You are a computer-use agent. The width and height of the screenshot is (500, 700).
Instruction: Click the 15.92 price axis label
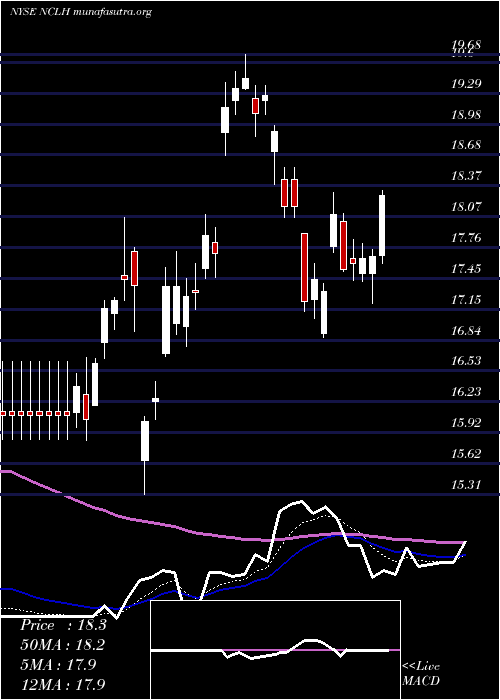[x=466, y=423]
